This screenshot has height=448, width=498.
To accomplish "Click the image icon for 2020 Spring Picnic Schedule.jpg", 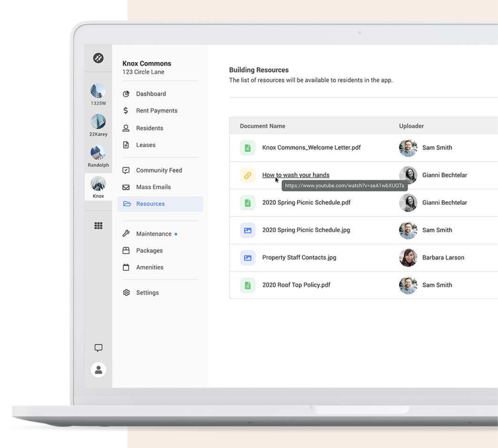I will coord(248,230).
